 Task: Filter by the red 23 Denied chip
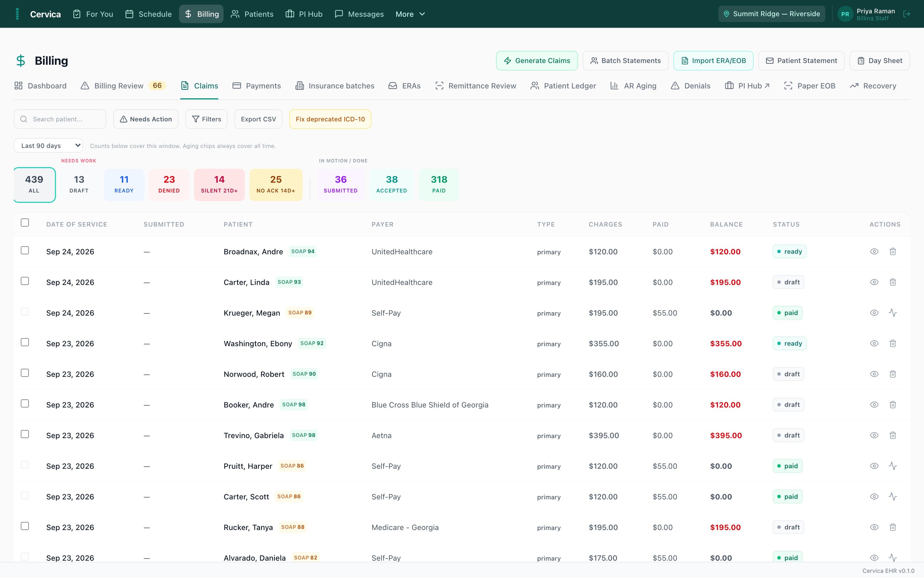pyautogui.click(x=169, y=185)
